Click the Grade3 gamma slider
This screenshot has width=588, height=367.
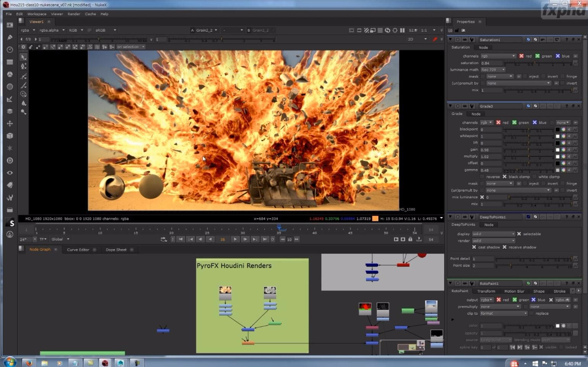pos(528,170)
